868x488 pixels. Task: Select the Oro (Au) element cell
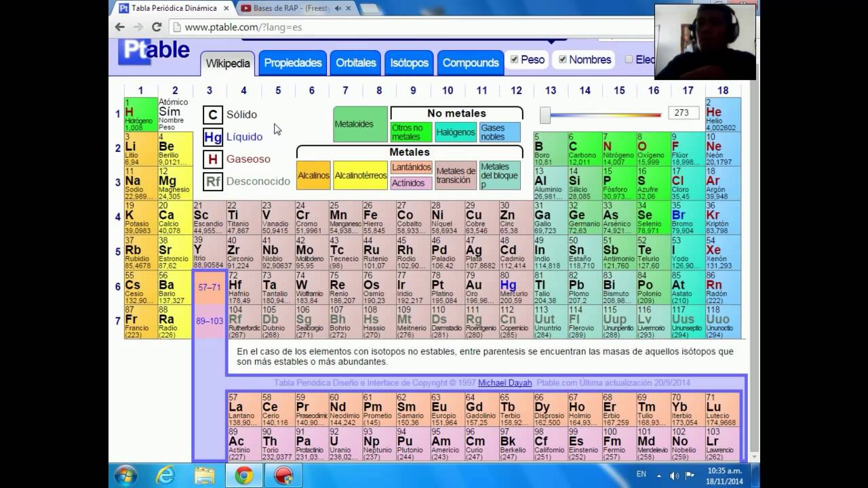pyautogui.click(x=481, y=287)
